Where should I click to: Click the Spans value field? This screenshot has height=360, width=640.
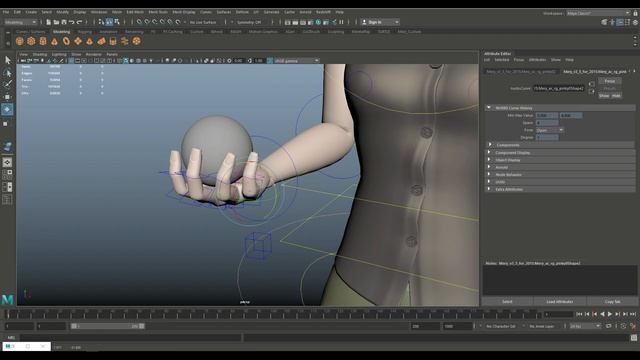547,122
